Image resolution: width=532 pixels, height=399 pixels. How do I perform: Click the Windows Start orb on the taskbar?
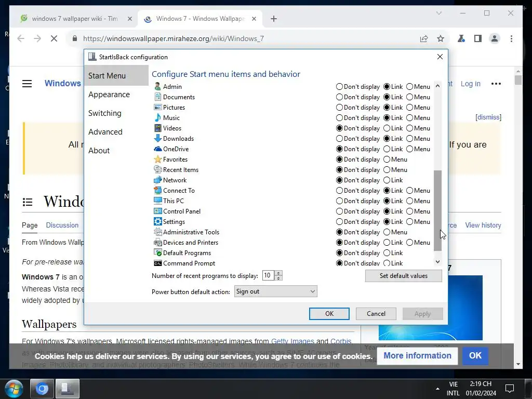tap(14, 389)
